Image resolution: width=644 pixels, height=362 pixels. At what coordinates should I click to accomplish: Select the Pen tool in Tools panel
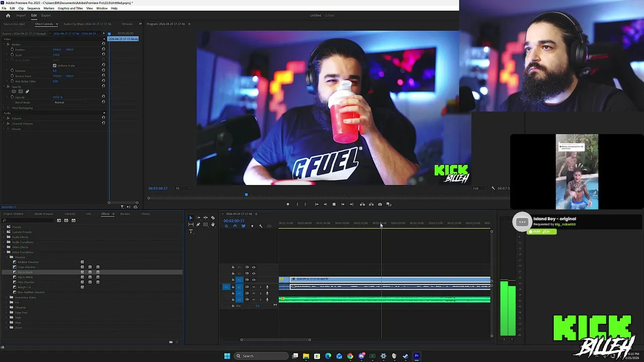click(198, 224)
